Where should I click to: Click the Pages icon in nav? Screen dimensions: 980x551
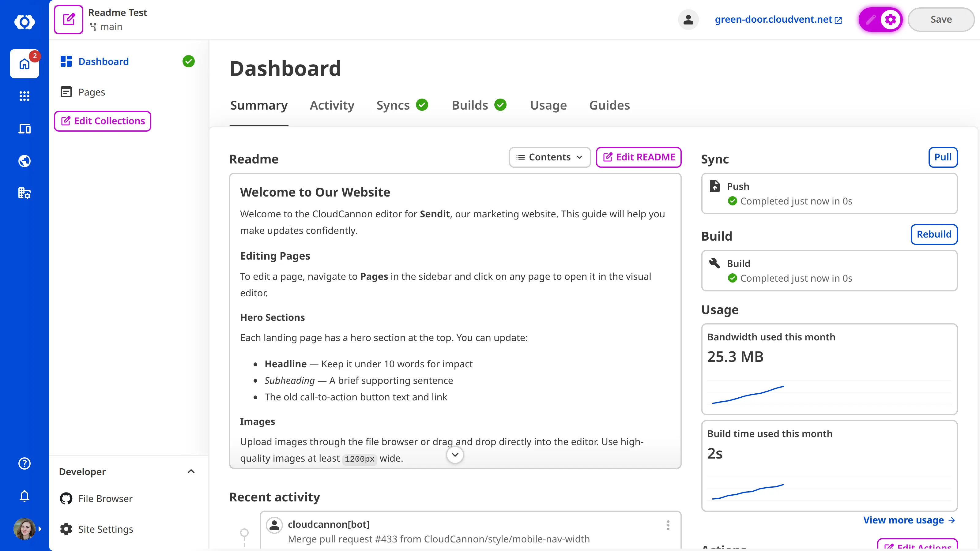click(66, 92)
